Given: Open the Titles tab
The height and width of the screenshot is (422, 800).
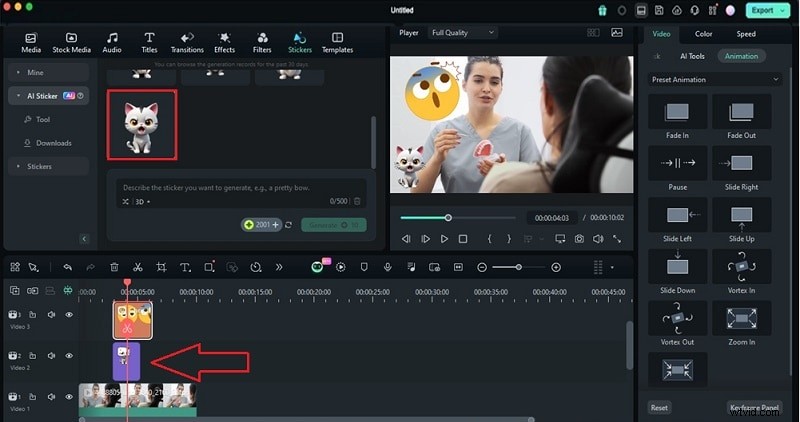Looking at the screenshot, I should [x=149, y=43].
